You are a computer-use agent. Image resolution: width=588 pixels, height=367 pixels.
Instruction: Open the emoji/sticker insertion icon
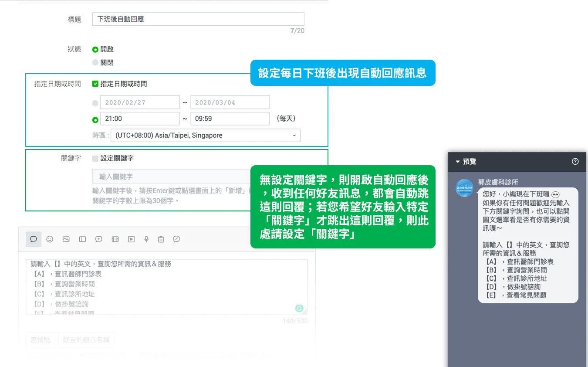tap(49, 239)
